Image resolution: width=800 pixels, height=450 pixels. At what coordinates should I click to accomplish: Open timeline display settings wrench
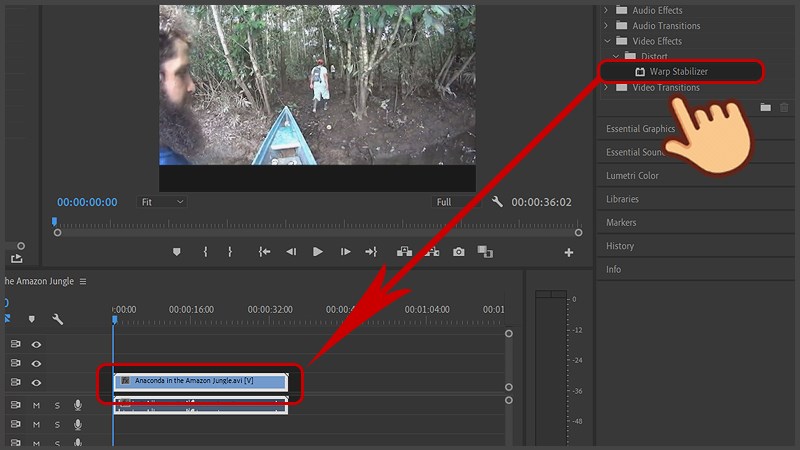58,319
